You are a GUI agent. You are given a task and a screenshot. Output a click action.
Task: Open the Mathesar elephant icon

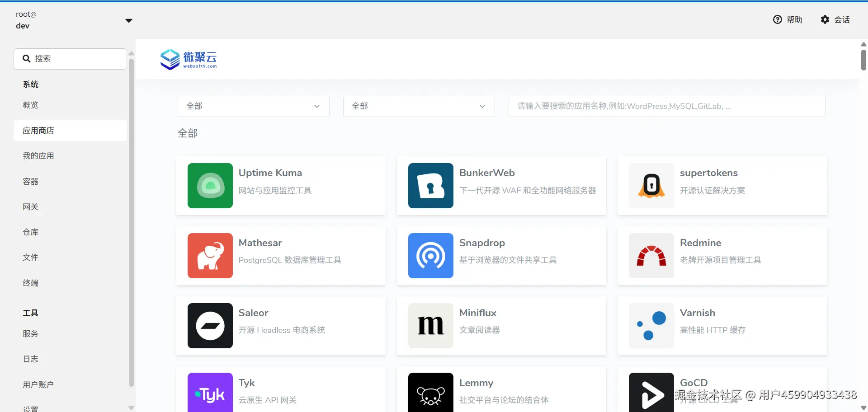(210, 256)
